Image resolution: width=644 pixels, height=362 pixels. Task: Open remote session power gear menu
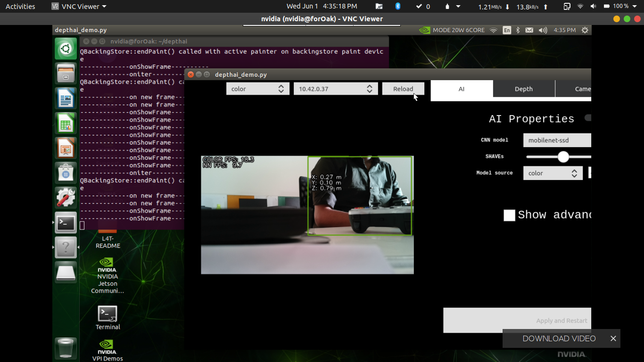(x=585, y=30)
